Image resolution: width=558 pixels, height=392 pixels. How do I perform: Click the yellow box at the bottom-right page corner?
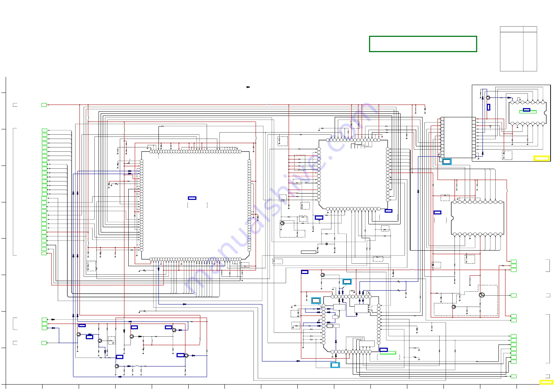546,382
